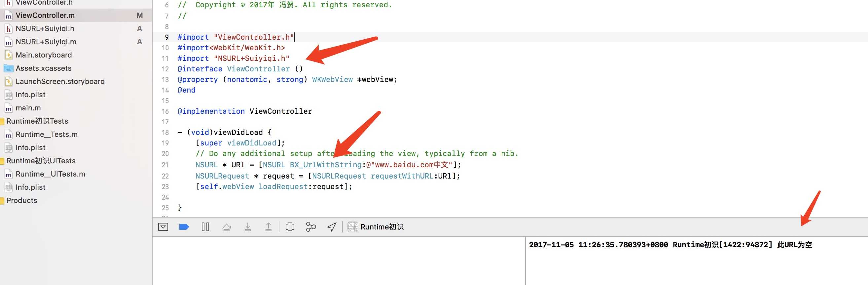The width and height of the screenshot is (868, 285).
Task: Click Simulate Location arrow icon
Action: (x=332, y=227)
